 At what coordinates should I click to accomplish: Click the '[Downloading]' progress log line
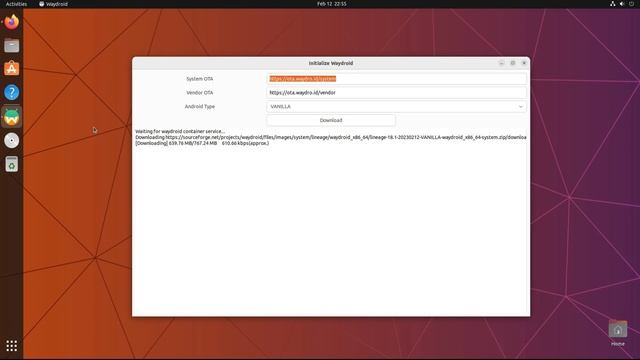click(202, 143)
